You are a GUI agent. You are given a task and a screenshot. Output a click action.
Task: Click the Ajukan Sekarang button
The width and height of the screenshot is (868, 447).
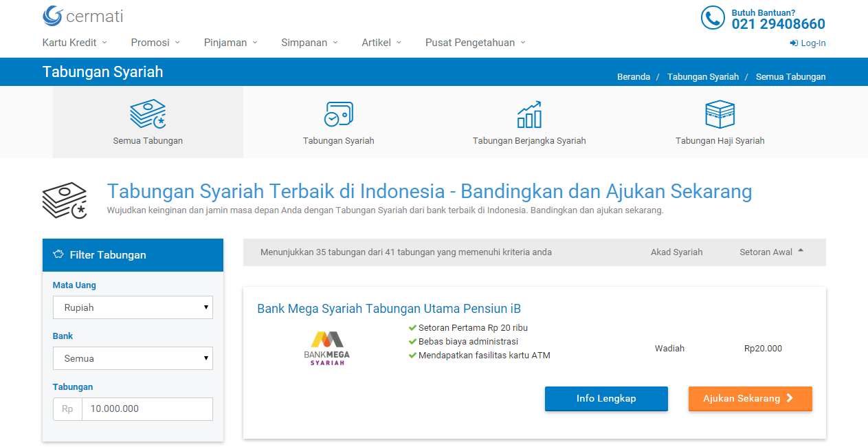[750, 399]
